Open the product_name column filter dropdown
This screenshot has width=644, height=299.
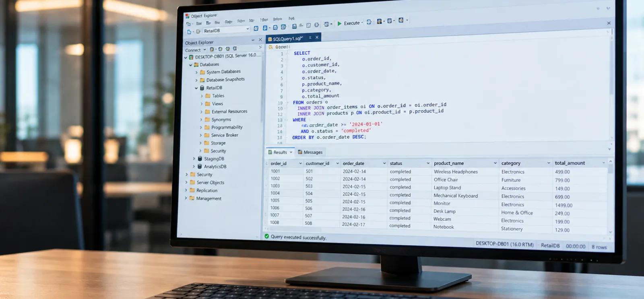(x=495, y=163)
